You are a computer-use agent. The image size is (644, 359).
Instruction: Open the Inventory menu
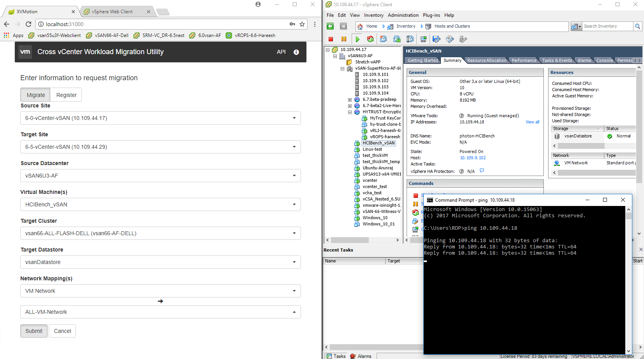(373, 15)
